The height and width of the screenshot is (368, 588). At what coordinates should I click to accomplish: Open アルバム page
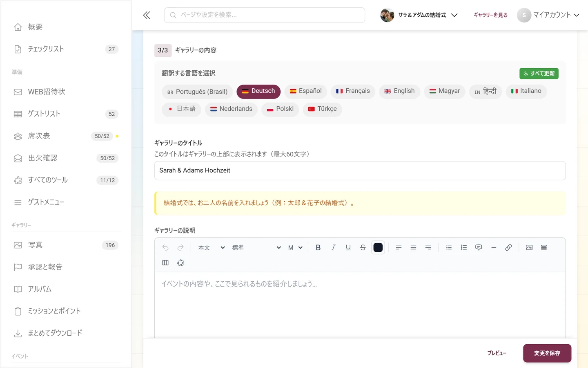(66, 289)
